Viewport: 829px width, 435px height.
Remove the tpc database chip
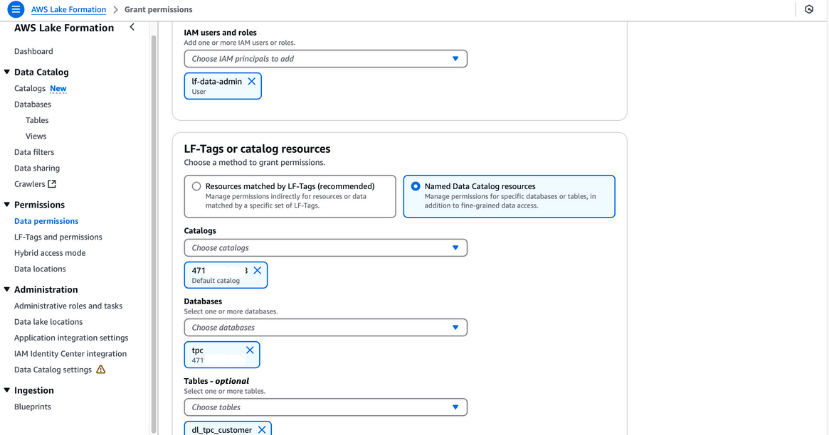250,350
